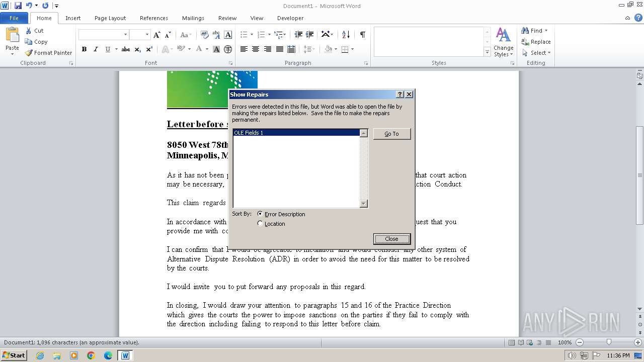Select Error Description sort option
This screenshot has height=362, width=644.
tap(281, 214)
